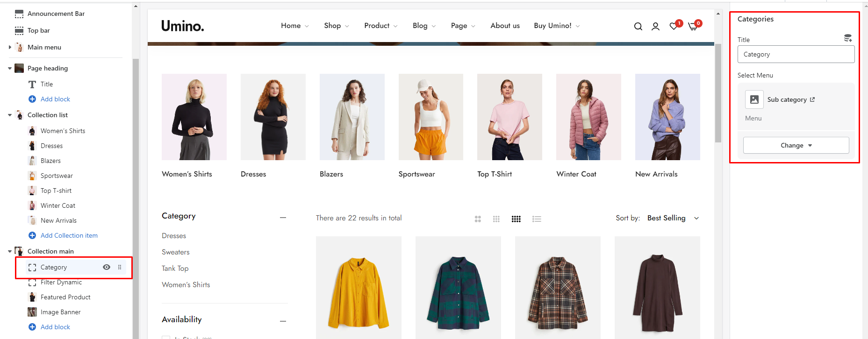Collapse the Collection list section

point(10,115)
